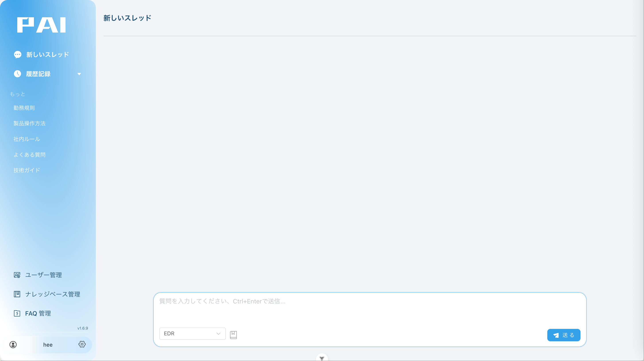Viewport: 644px width, 361px height.
Task: Click the 送る send button
Action: (564, 335)
